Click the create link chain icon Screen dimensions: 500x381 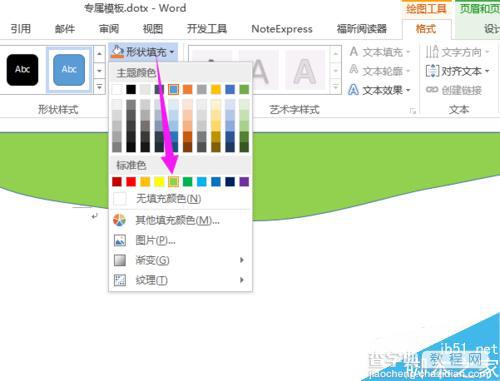[432, 90]
